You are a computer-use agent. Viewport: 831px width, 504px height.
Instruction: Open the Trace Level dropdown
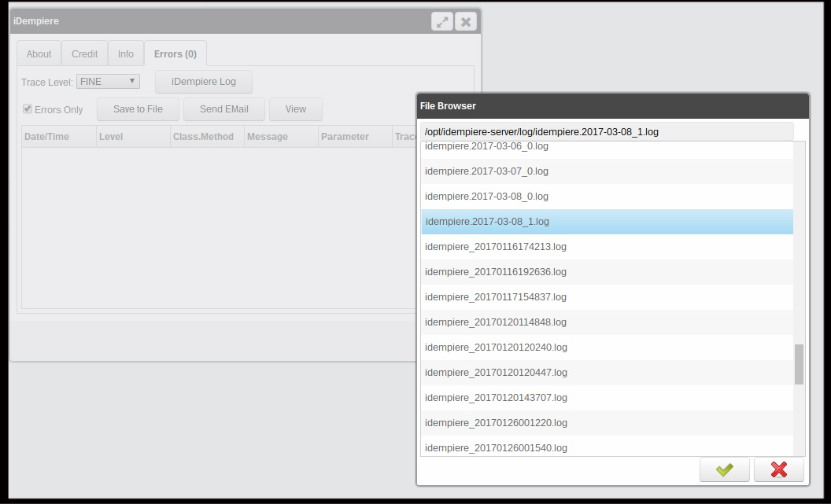(108, 82)
